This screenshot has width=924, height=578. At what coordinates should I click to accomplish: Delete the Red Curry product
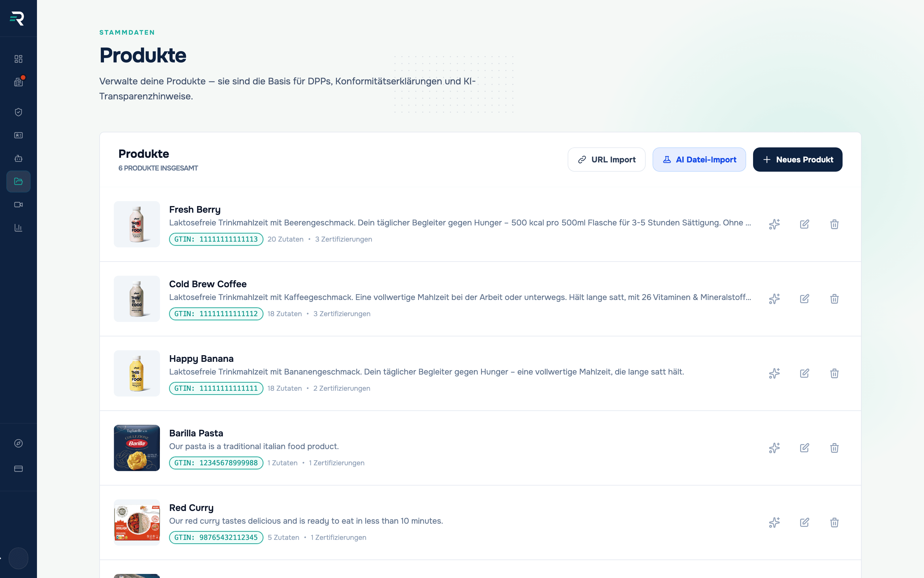[834, 522]
